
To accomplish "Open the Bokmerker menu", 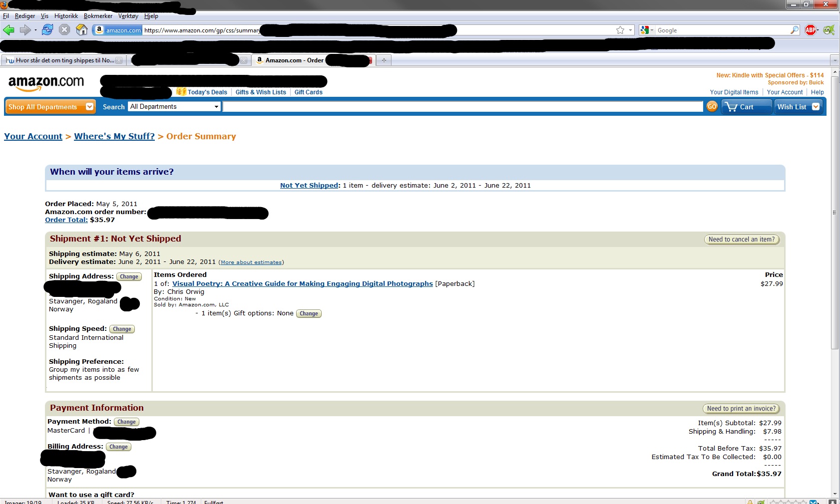I will (x=98, y=16).
